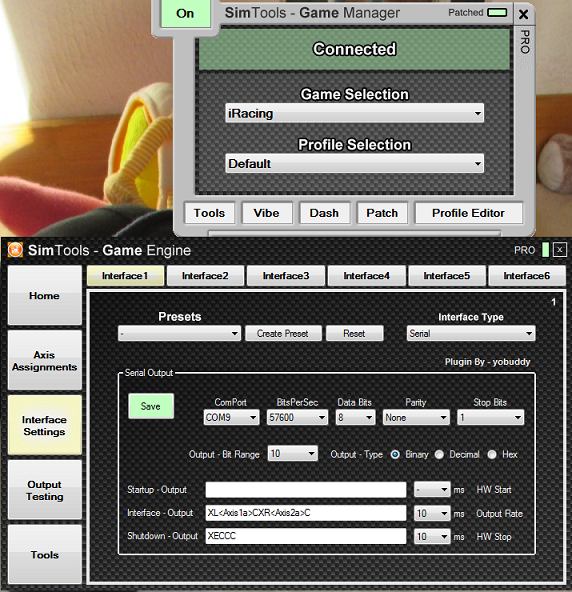The width and height of the screenshot is (572, 592).
Task: Open Axis Assignments section
Action: 45,361
